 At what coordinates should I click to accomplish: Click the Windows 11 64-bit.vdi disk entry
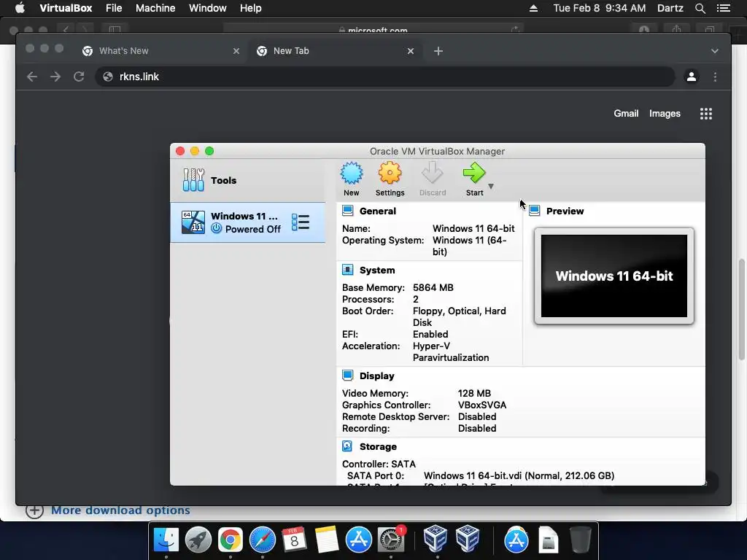pyautogui.click(x=519, y=475)
